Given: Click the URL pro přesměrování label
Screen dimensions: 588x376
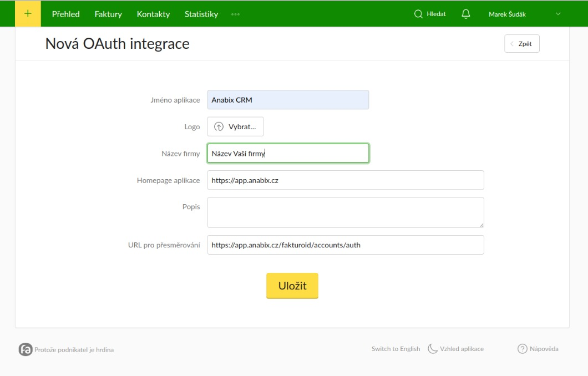Looking at the screenshot, I should click(164, 245).
